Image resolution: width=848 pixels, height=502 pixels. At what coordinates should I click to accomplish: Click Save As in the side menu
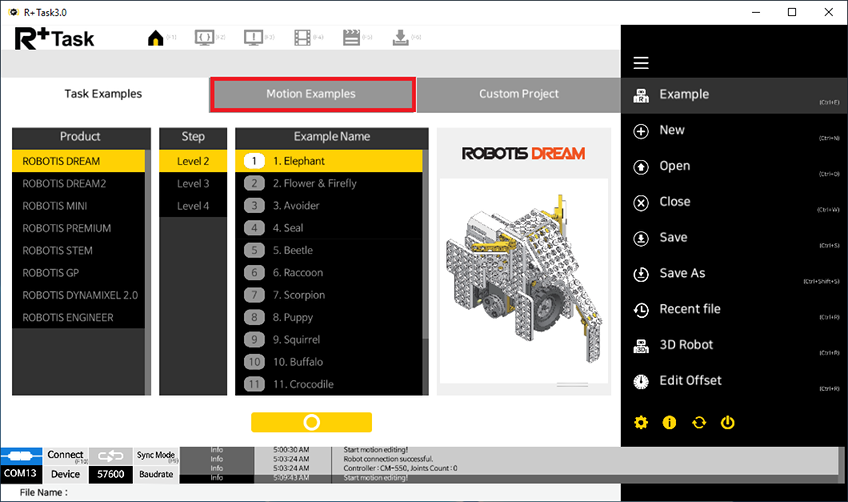coord(682,273)
